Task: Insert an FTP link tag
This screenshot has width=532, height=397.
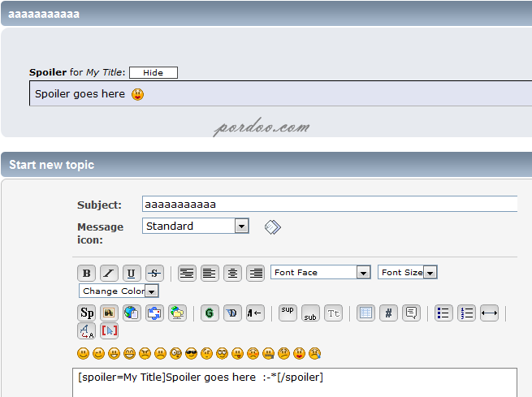Action: pos(177,313)
